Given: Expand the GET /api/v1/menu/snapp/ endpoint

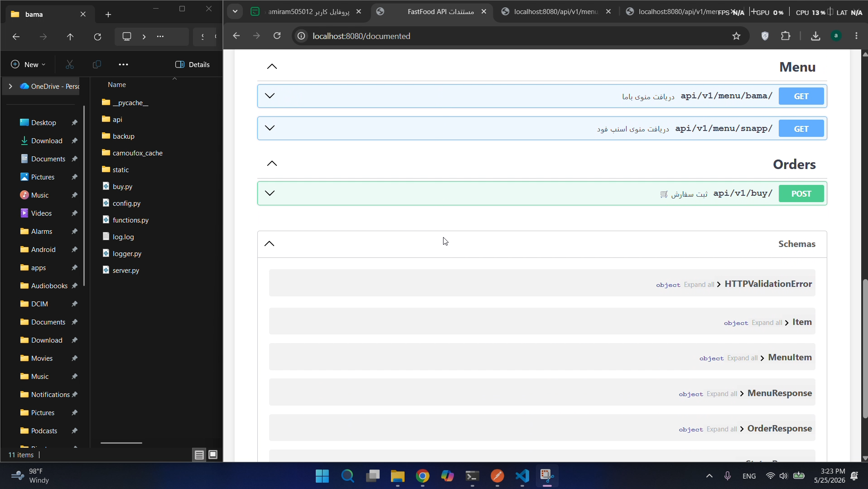Looking at the screenshot, I should [270, 128].
